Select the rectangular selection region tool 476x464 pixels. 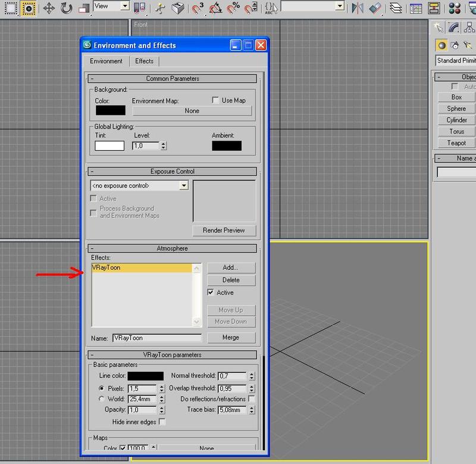11,8
